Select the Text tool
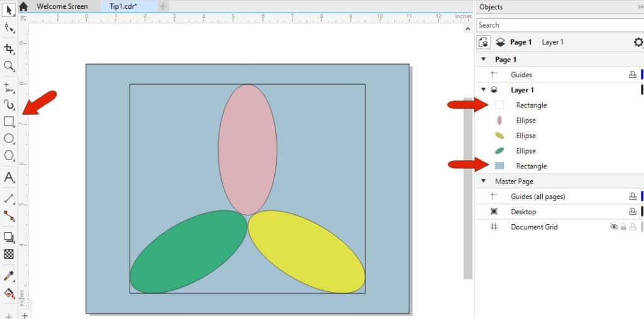This screenshot has width=644, height=319. (x=9, y=178)
